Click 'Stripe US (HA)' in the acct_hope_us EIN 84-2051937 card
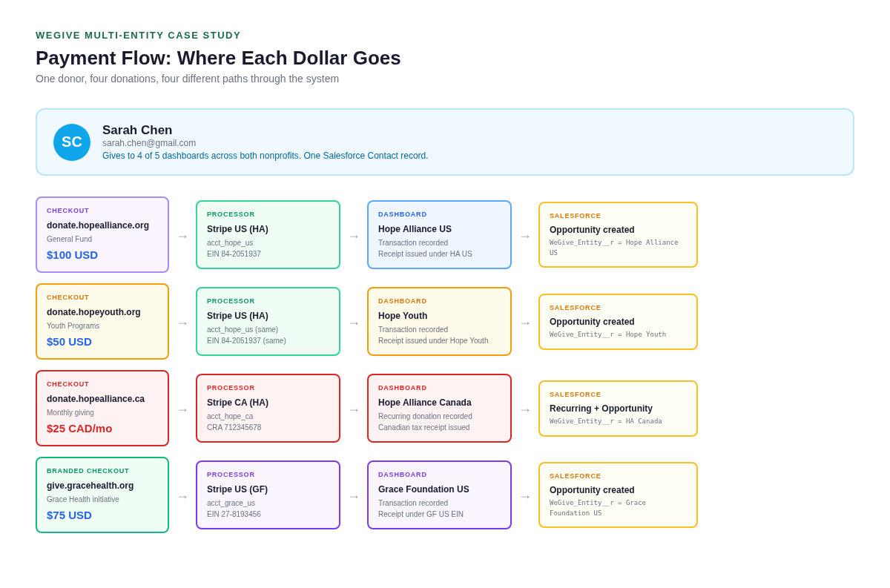Viewport: 890px width, 588px height. coord(237,229)
